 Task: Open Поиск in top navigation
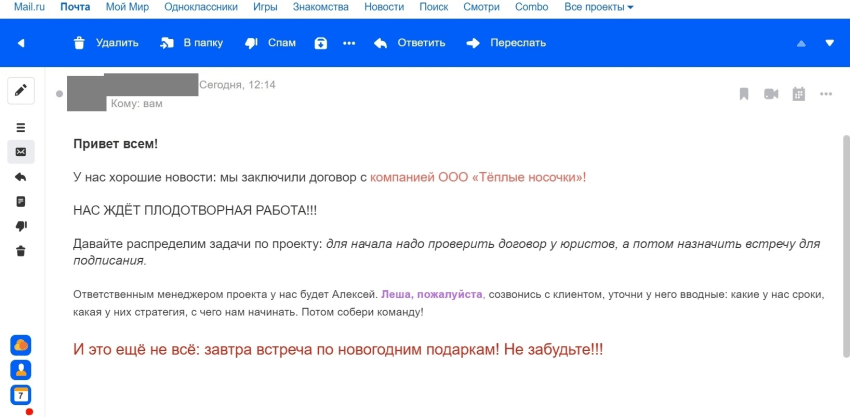point(434,7)
